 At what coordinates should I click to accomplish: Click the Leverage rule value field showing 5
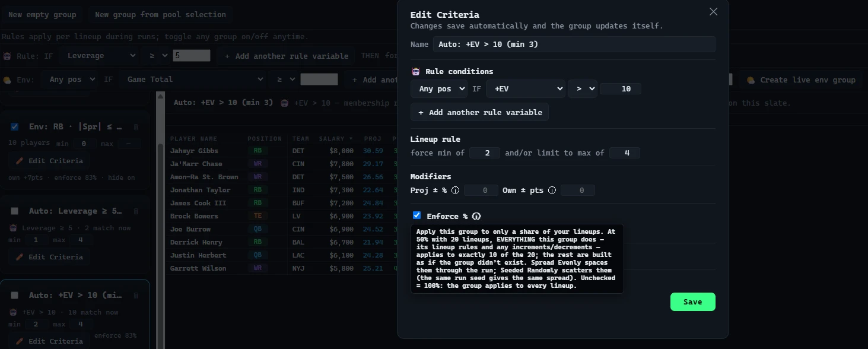(192, 56)
